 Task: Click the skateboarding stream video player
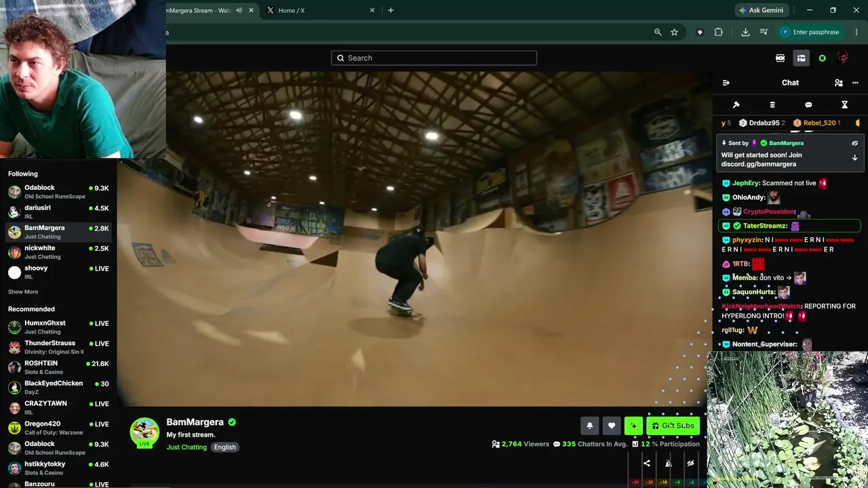[415, 239]
